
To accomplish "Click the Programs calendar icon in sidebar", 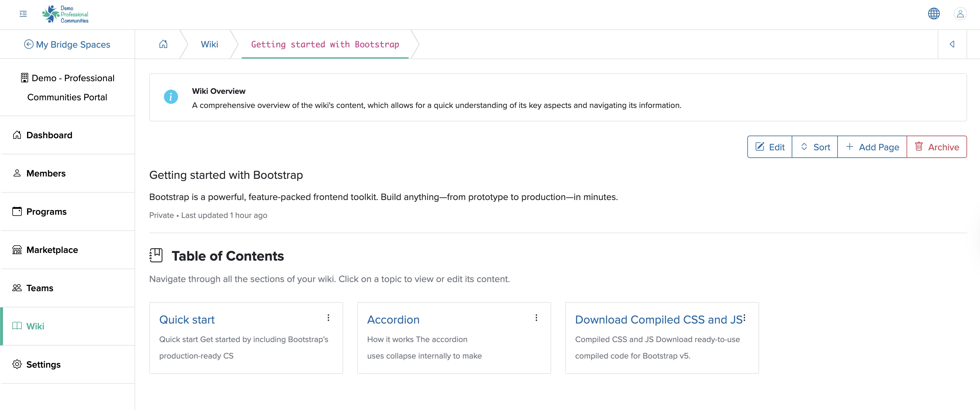I will [x=17, y=211].
